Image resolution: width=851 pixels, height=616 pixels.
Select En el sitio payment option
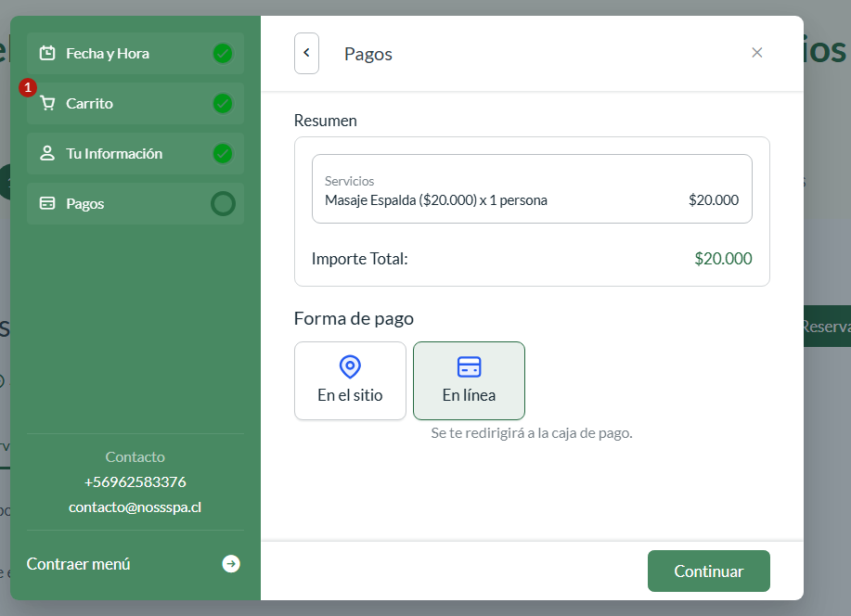coord(350,380)
